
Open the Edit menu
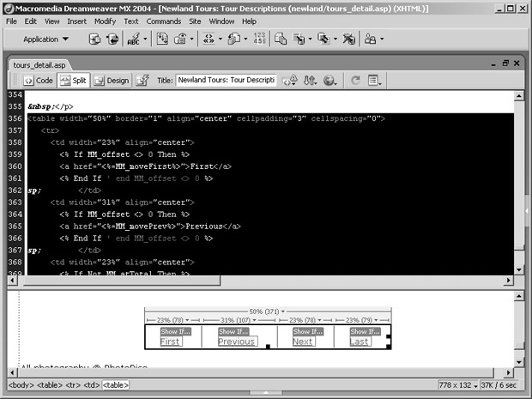click(x=31, y=21)
